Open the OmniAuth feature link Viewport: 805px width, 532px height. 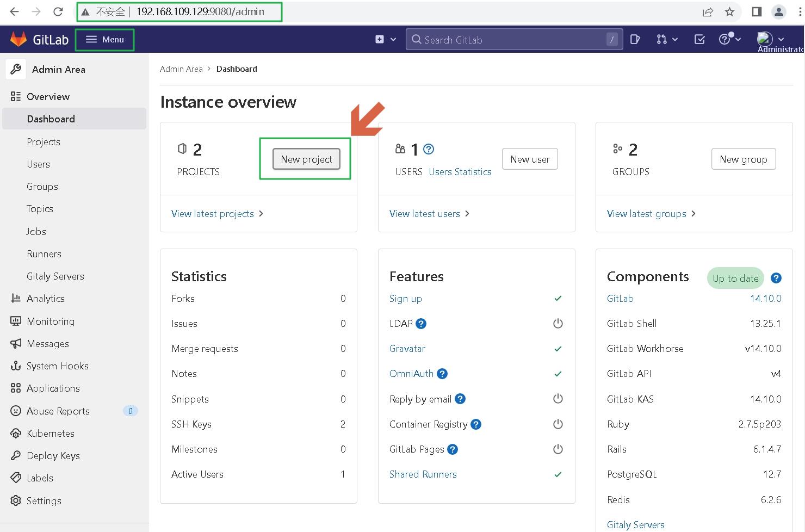click(x=411, y=374)
